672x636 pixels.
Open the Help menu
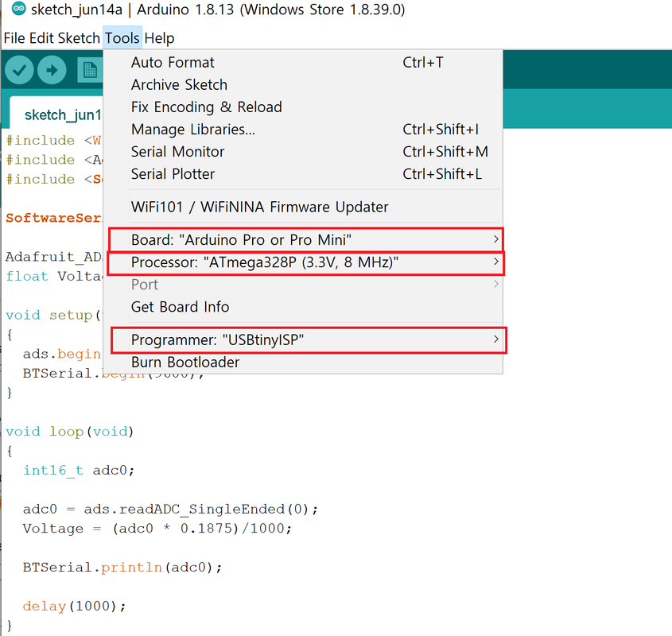[x=159, y=38]
